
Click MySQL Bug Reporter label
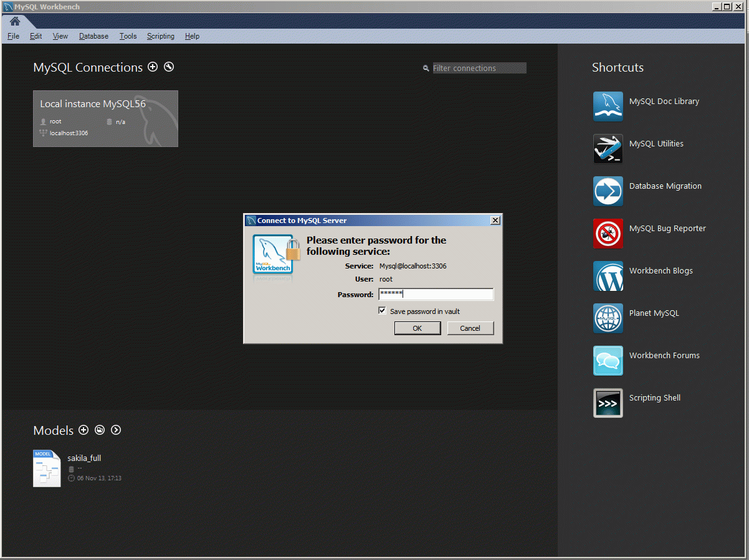coord(667,228)
